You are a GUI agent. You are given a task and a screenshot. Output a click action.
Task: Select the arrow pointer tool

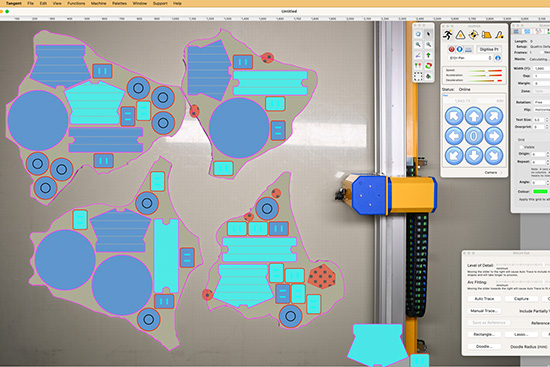pyautogui.click(x=428, y=34)
